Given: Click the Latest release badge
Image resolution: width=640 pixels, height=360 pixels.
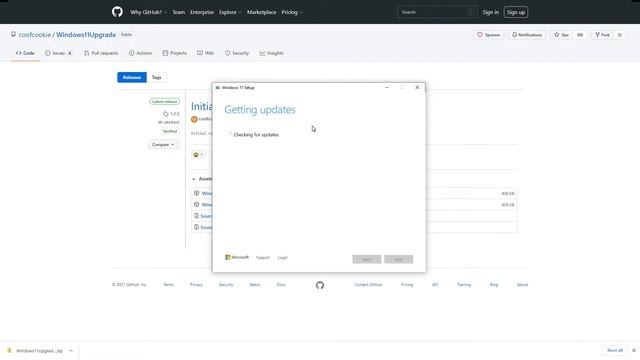Looking at the screenshot, I should pyautogui.click(x=164, y=101).
